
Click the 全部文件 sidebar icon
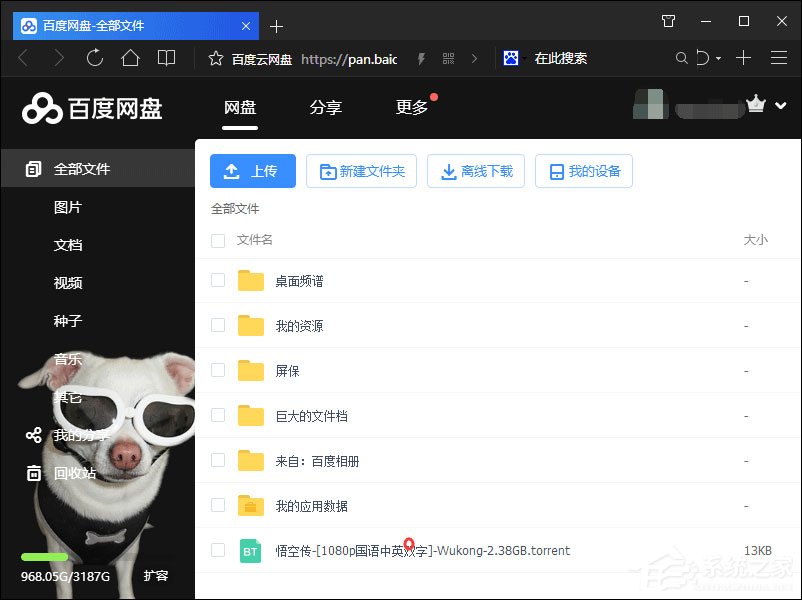[33, 169]
